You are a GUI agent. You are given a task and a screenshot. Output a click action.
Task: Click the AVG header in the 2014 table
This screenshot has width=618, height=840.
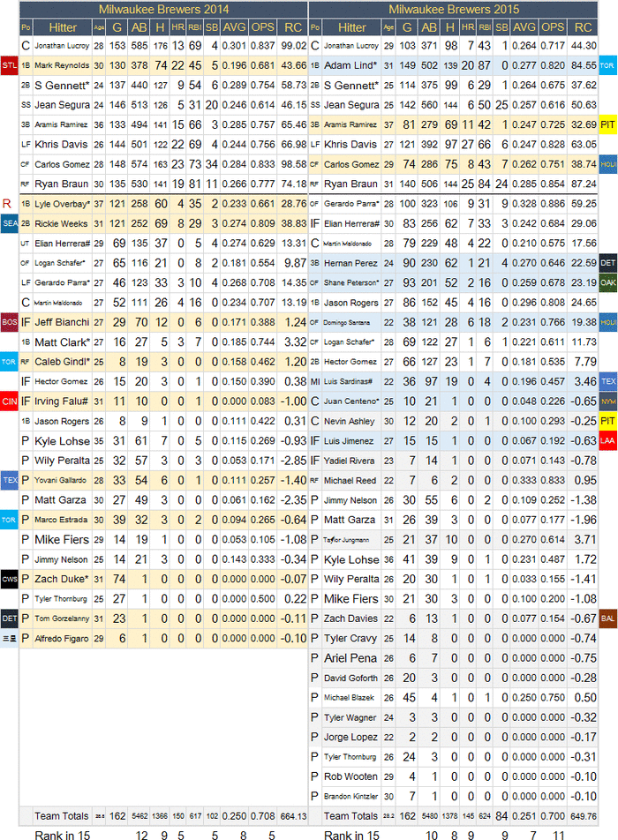click(234, 27)
